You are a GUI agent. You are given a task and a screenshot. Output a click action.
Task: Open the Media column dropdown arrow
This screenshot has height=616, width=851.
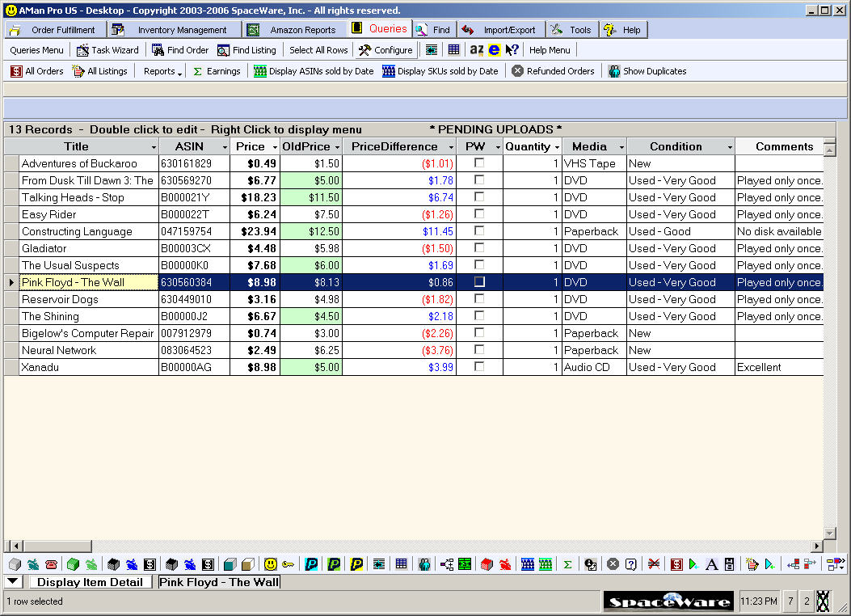click(621, 147)
